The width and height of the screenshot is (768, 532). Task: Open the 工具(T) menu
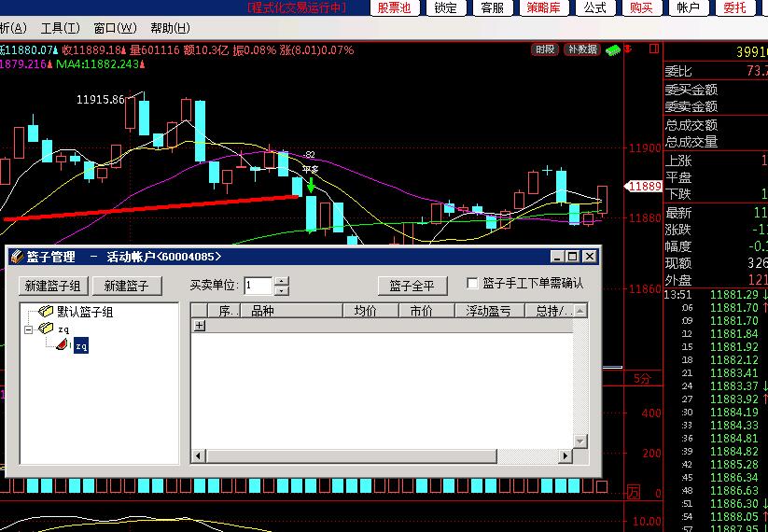tap(61, 28)
